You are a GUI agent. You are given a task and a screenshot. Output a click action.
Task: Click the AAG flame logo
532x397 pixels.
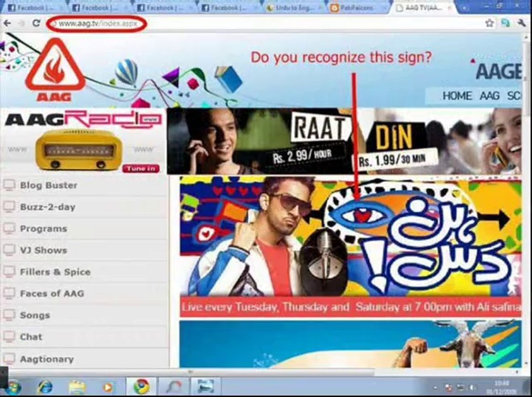(54, 69)
